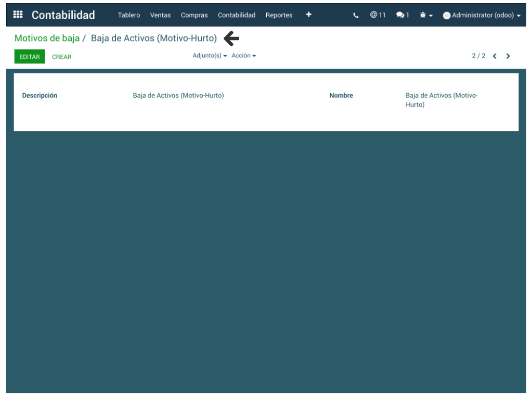Open the Reportes menu

click(x=279, y=15)
